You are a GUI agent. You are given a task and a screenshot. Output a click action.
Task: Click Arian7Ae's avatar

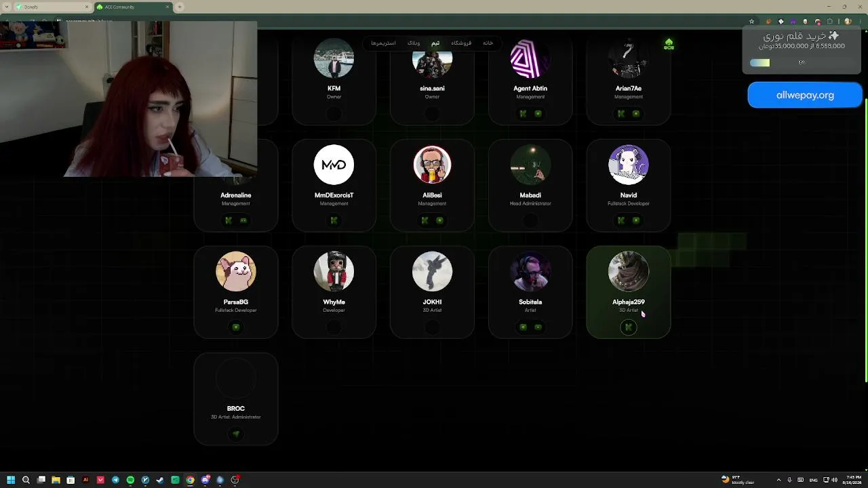click(x=629, y=58)
